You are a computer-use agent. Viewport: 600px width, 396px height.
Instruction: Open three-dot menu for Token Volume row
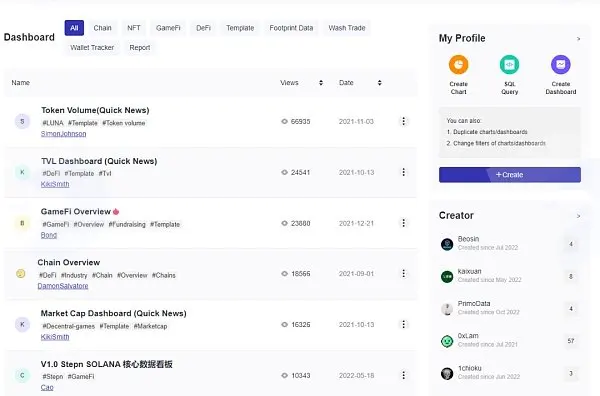[403, 121]
